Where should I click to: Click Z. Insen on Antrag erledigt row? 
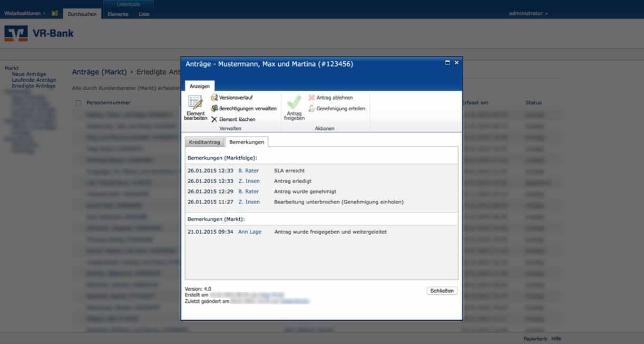(x=249, y=181)
